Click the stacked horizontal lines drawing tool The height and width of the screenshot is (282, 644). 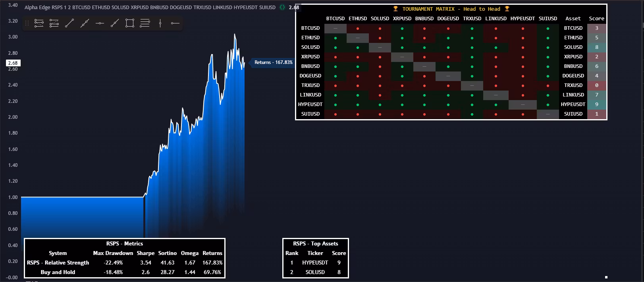coord(145,23)
